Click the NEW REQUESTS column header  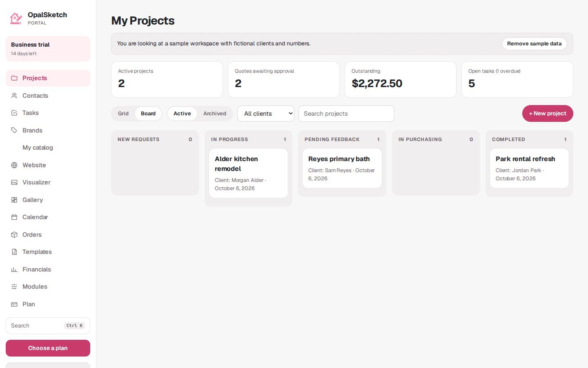138,139
